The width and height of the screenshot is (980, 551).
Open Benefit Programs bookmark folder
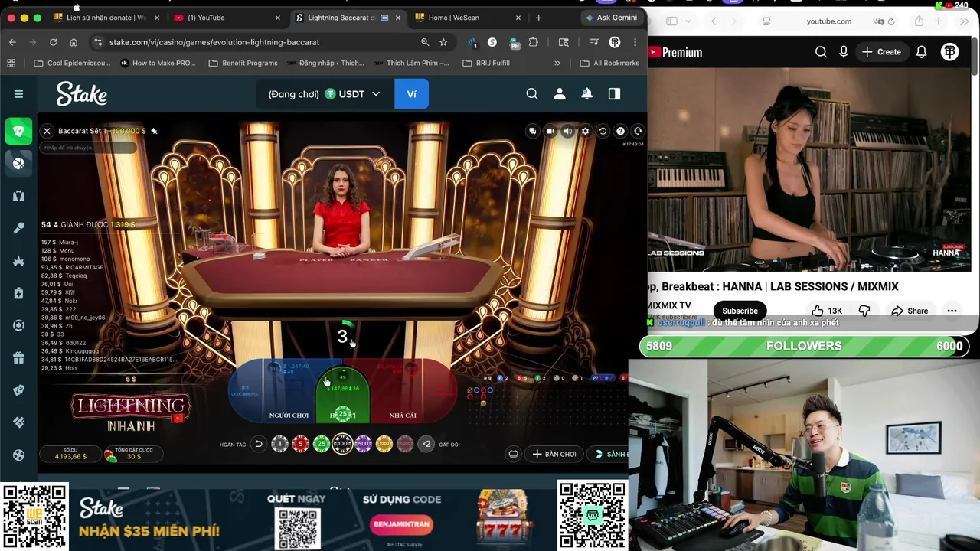pos(243,63)
